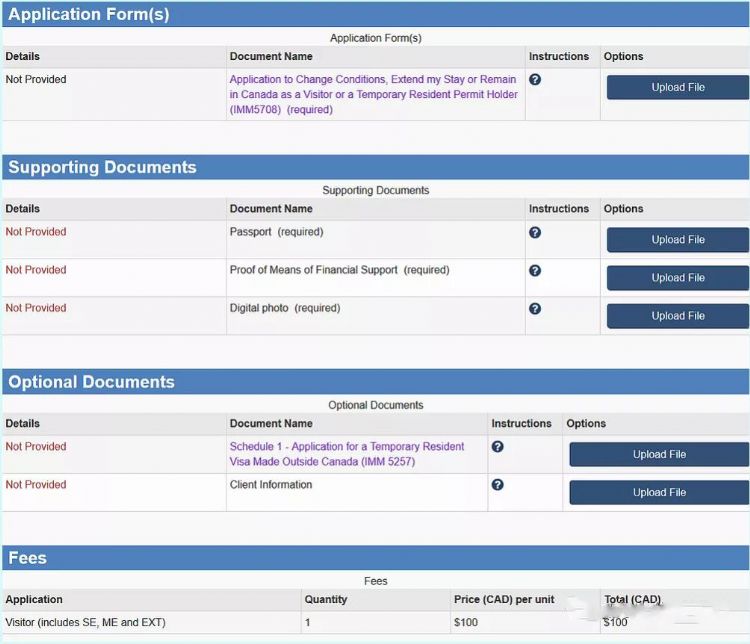The image size is (750, 644).
Task: Select the Fees section header
Action: click(28, 558)
